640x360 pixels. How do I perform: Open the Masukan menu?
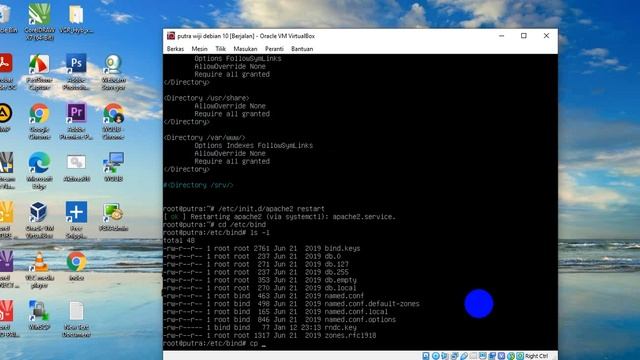245,49
